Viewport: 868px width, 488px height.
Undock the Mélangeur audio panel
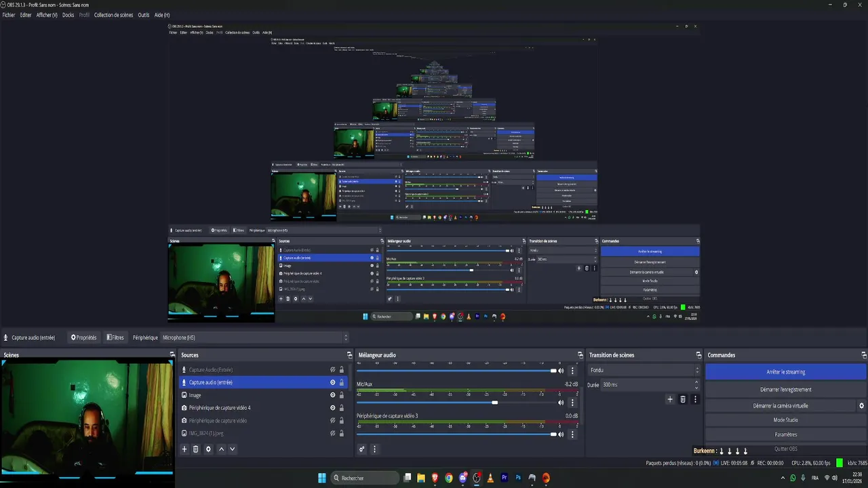[580, 355]
